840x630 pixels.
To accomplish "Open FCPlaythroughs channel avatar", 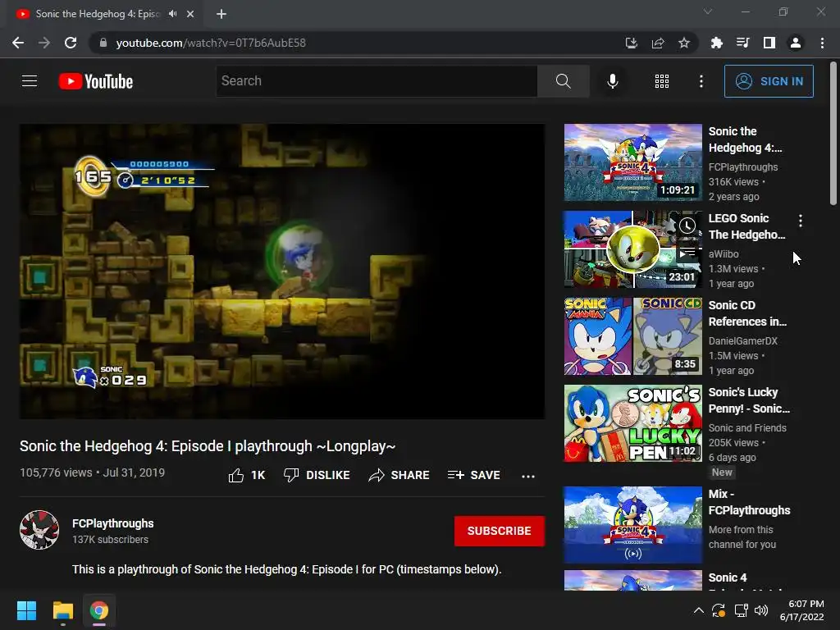I will coord(39,530).
